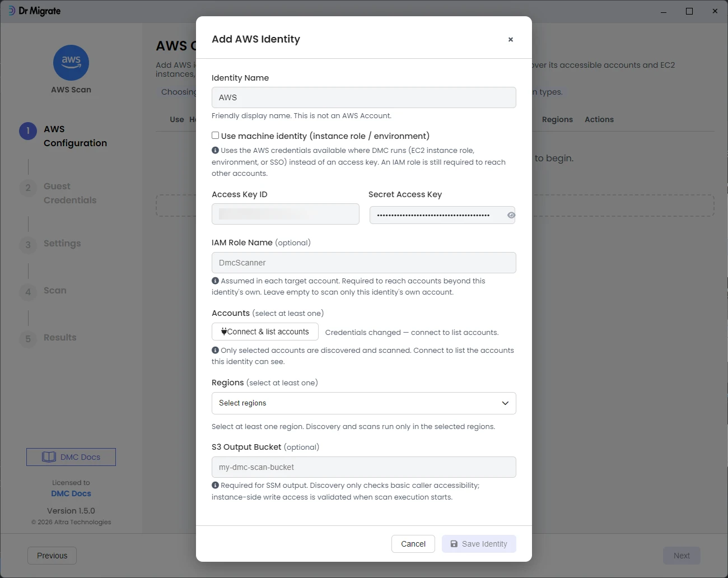
Task: Go to Guest Credentials step label
Action: (70, 193)
